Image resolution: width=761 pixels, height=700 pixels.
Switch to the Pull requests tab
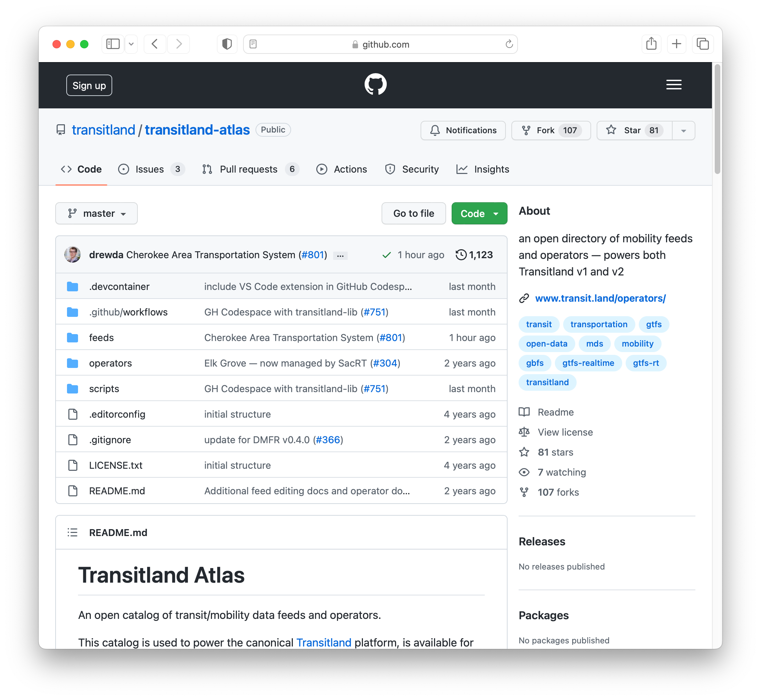click(248, 169)
